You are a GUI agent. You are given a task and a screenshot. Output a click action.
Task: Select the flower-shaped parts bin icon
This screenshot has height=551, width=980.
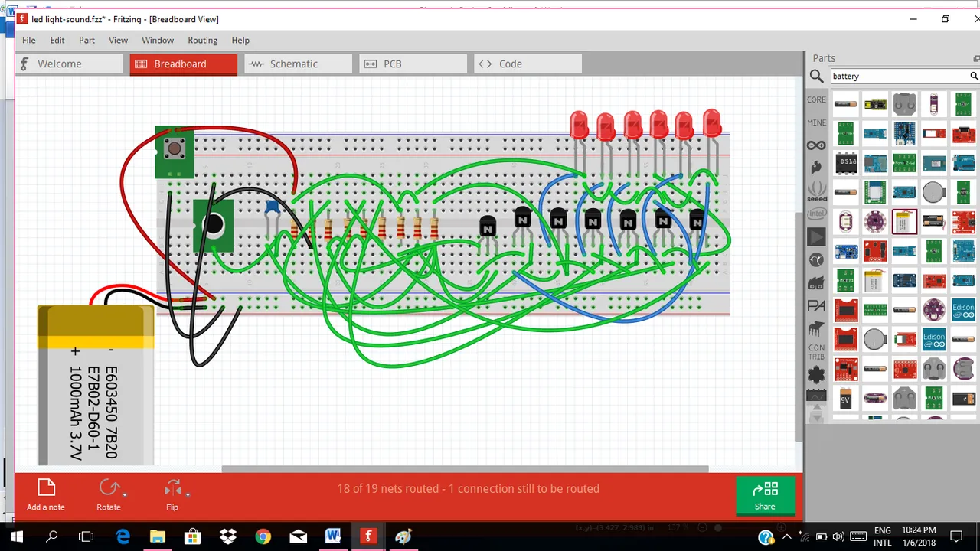coord(816,374)
